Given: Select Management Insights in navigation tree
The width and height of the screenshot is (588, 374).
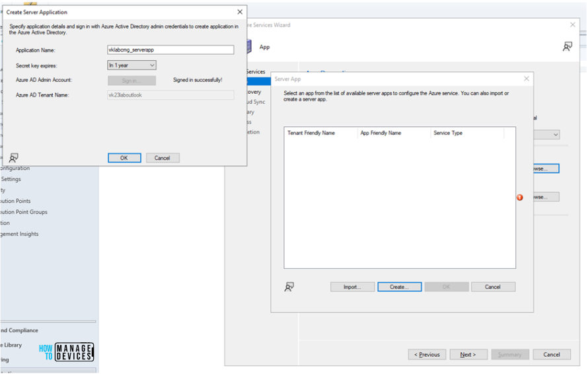Looking at the screenshot, I should pyautogui.click(x=20, y=234).
